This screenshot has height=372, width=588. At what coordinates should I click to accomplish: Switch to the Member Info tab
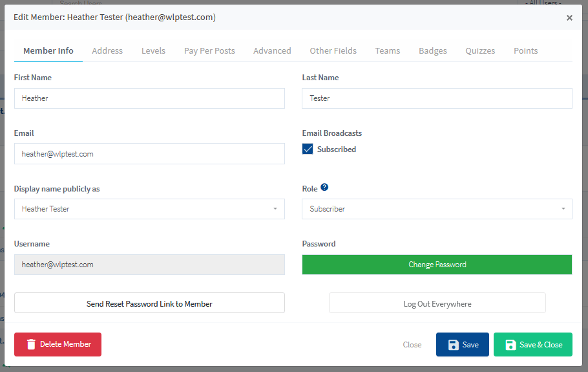tap(48, 50)
